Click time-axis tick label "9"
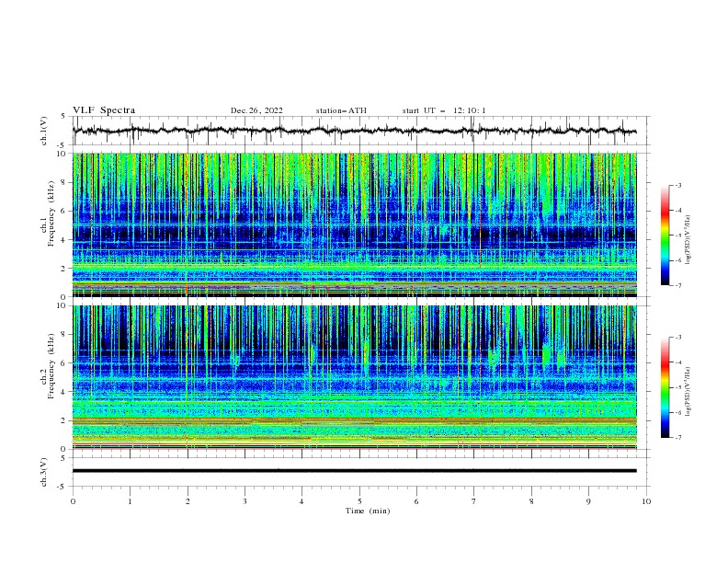The width and height of the screenshot is (728, 563). tap(588, 501)
